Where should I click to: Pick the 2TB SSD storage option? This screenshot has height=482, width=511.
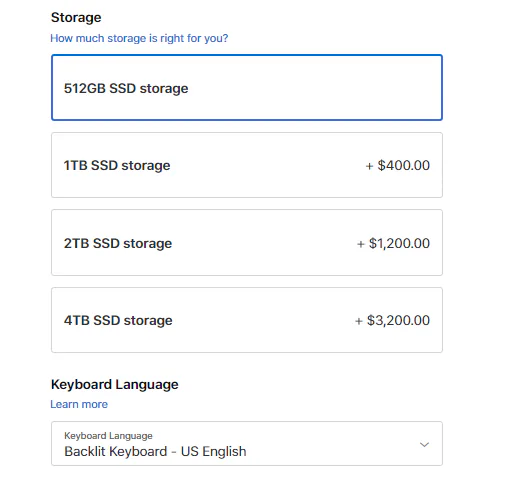point(247,243)
